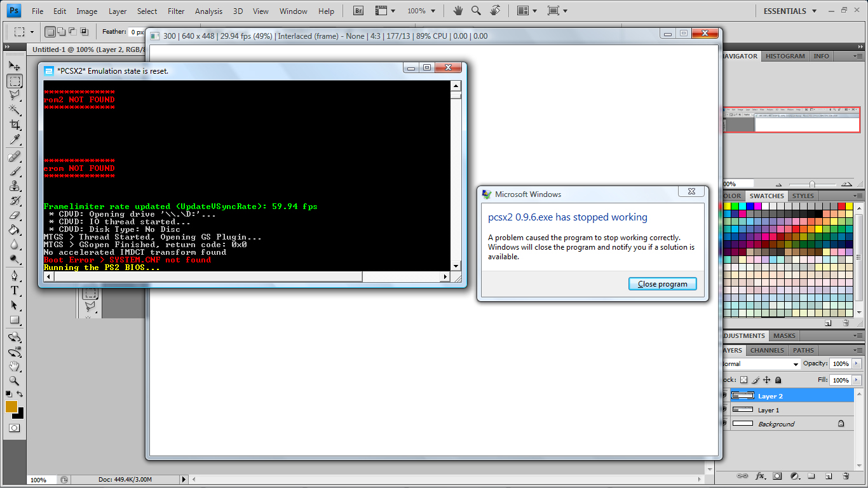
Task: Switch to the Channels tab
Action: 767,350
